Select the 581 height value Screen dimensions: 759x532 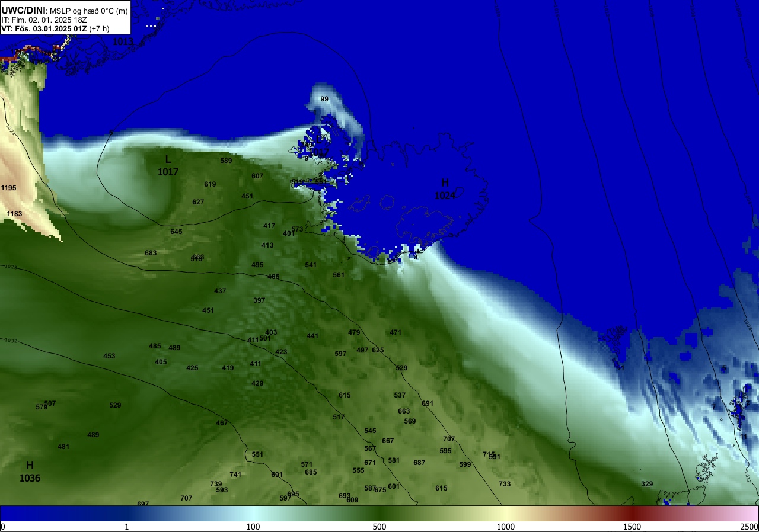point(394,460)
